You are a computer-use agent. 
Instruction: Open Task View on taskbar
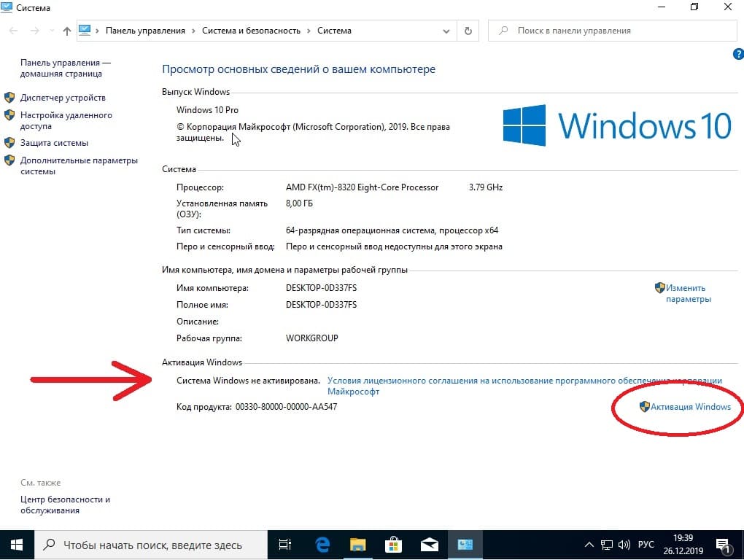pos(285,545)
